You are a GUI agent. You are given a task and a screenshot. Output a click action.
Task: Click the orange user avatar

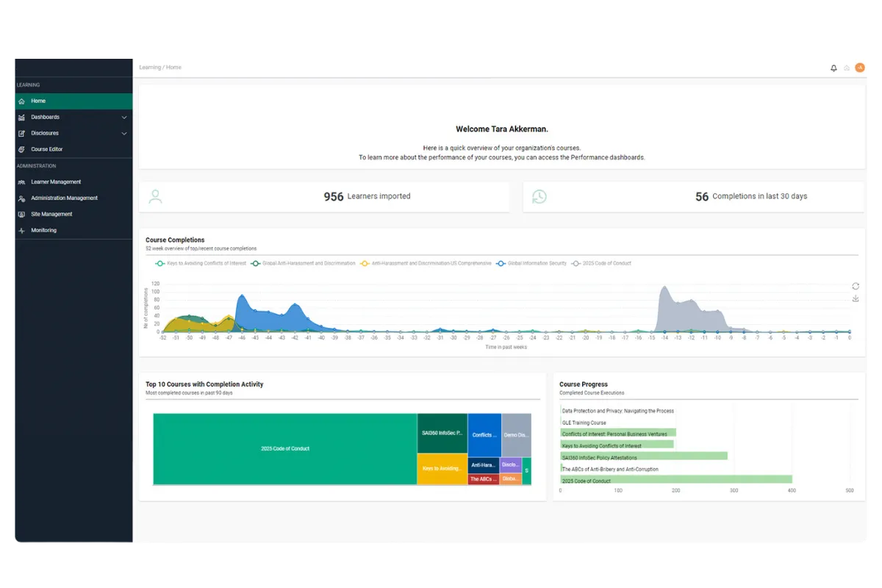click(859, 68)
